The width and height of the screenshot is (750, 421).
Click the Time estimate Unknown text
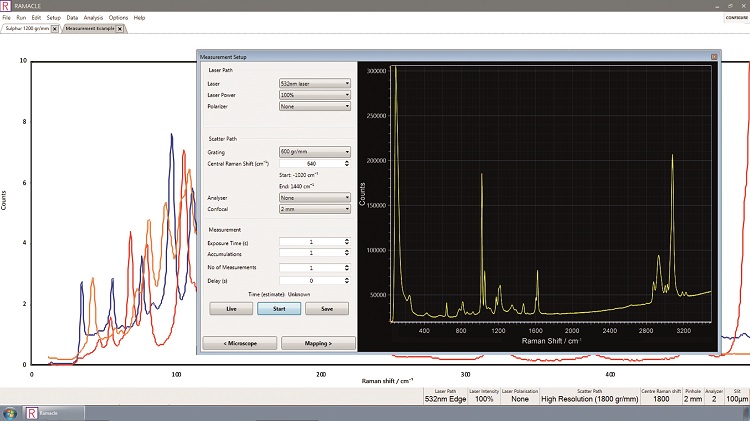(x=279, y=294)
